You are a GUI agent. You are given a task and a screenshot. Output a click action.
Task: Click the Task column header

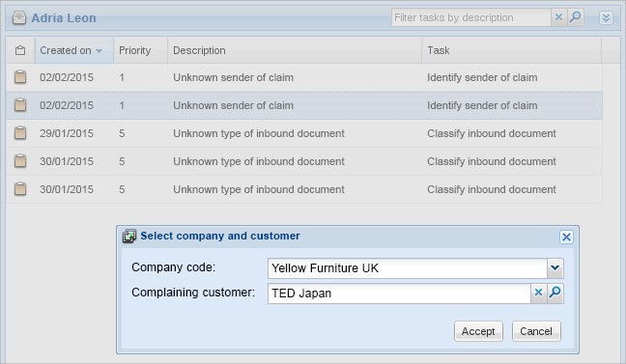point(511,50)
